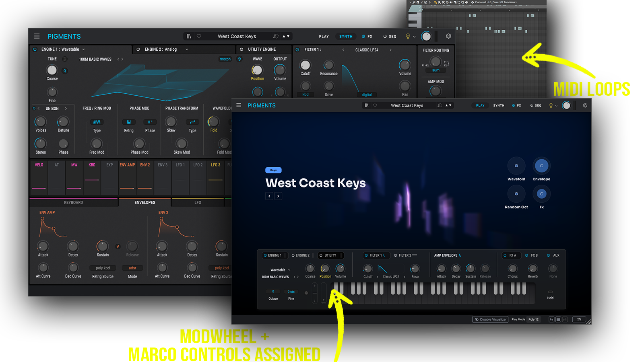Select previous wavetable arrow beside 100M BASIC WAVES
Image resolution: width=644 pixels, height=362 pixels.
(x=118, y=59)
